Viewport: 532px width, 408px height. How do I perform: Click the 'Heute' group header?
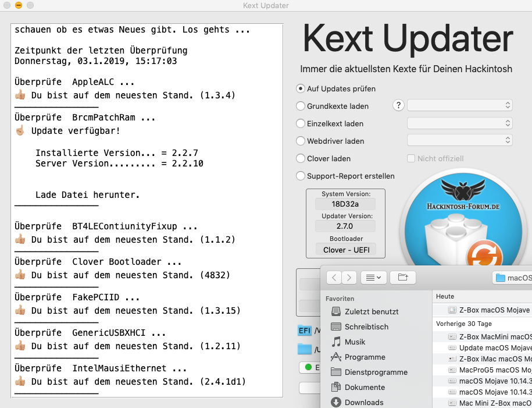point(445,296)
